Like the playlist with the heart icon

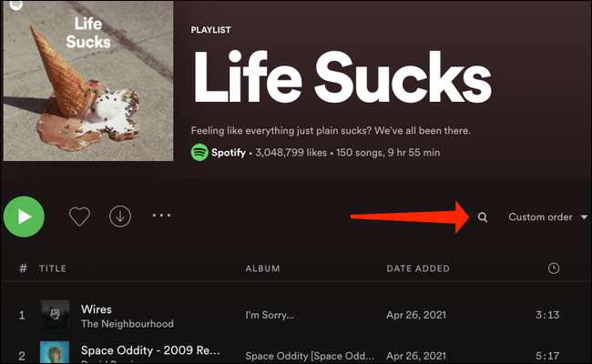pyautogui.click(x=79, y=217)
